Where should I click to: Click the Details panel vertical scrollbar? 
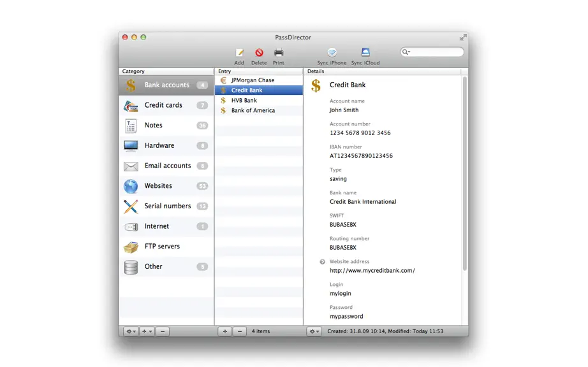tap(465, 173)
